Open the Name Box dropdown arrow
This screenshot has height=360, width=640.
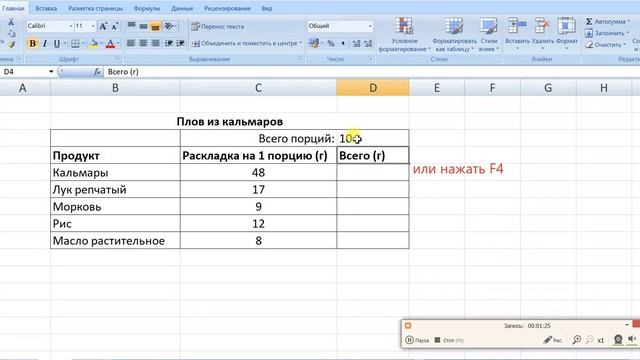click(x=51, y=72)
